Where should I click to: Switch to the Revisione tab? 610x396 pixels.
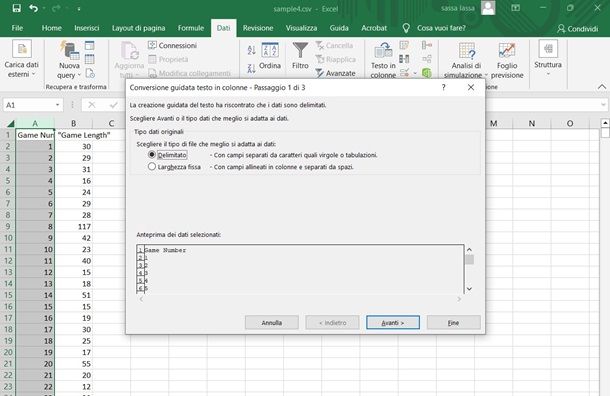(258, 28)
